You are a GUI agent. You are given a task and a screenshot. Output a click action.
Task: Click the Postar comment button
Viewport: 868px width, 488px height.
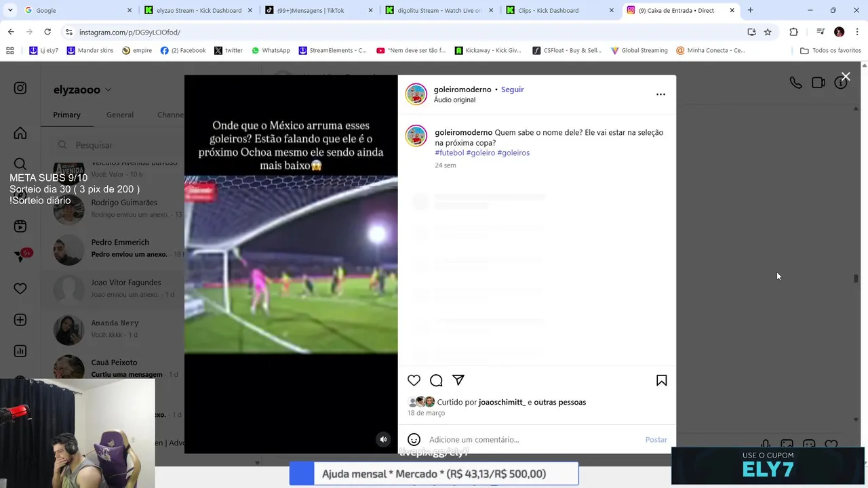click(656, 440)
